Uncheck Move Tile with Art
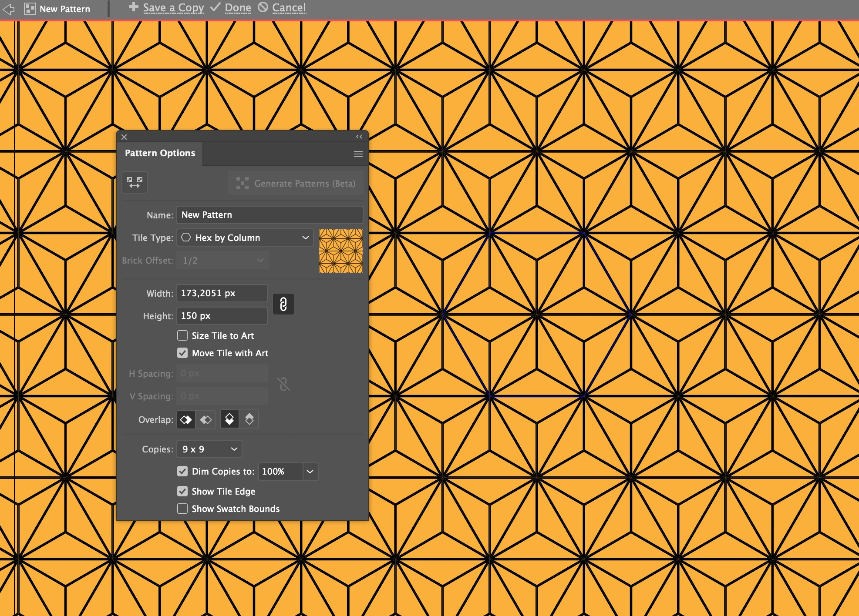Viewport: 859px width, 616px height. (182, 353)
